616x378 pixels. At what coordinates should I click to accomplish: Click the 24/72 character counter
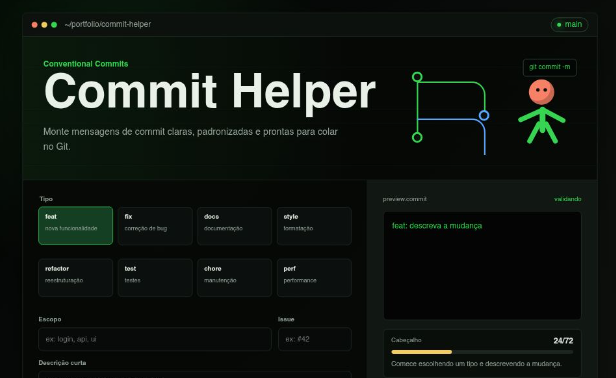click(563, 341)
